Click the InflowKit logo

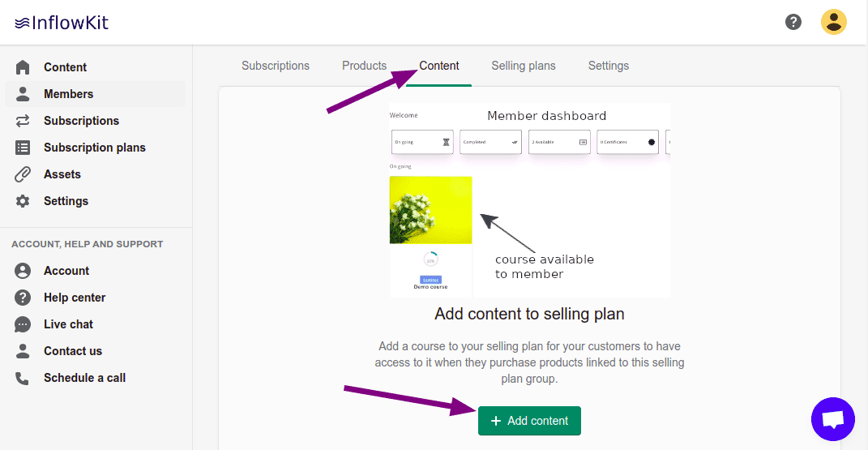coord(62,23)
